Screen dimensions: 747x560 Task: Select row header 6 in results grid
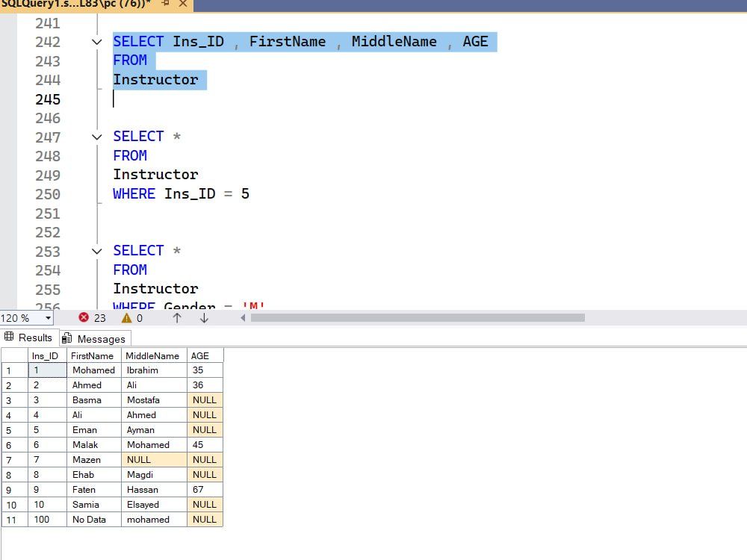[x=15, y=445]
